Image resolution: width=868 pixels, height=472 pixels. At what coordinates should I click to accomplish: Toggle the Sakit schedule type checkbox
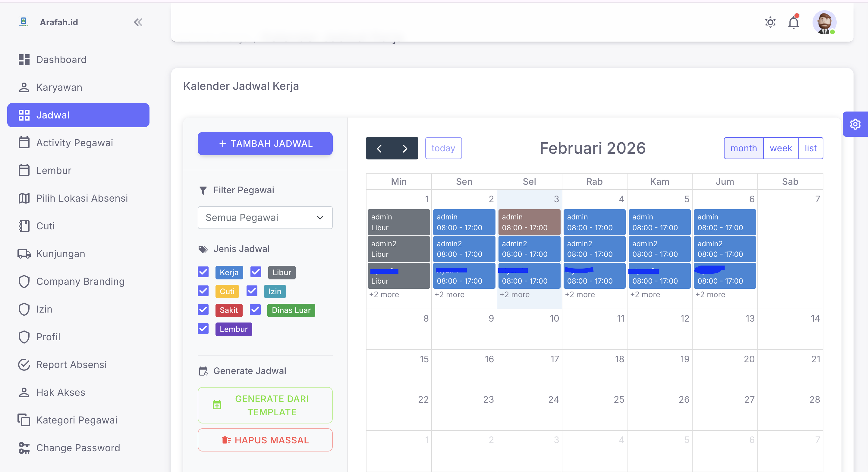(203, 310)
